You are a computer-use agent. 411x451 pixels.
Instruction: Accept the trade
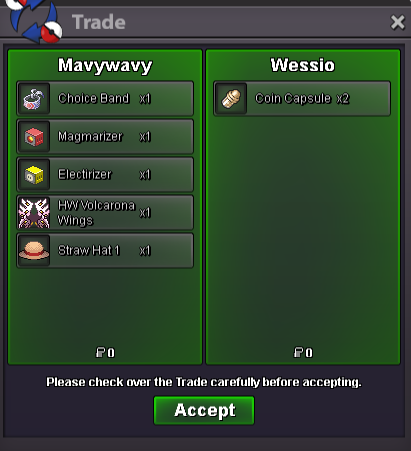tap(204, 410)
